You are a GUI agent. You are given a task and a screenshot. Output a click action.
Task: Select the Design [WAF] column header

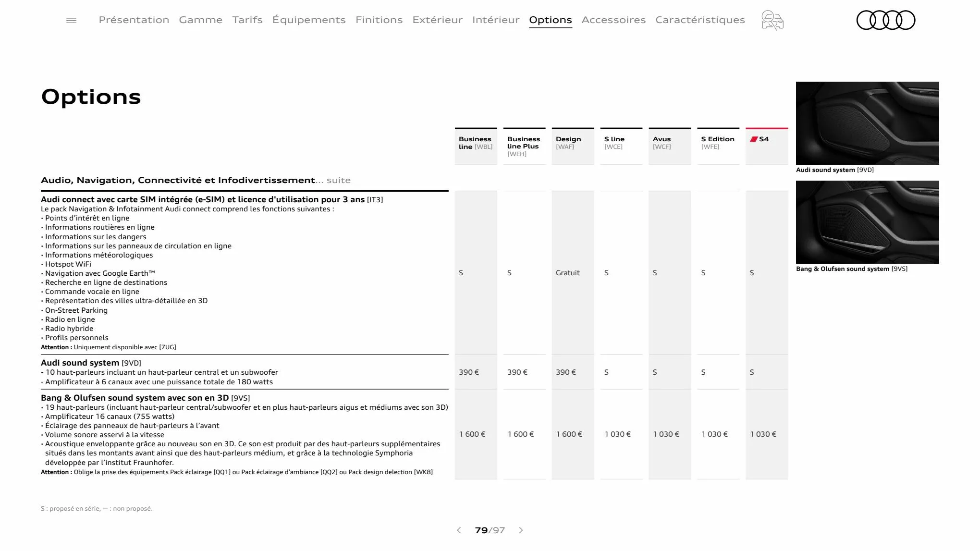click(573, 146)
